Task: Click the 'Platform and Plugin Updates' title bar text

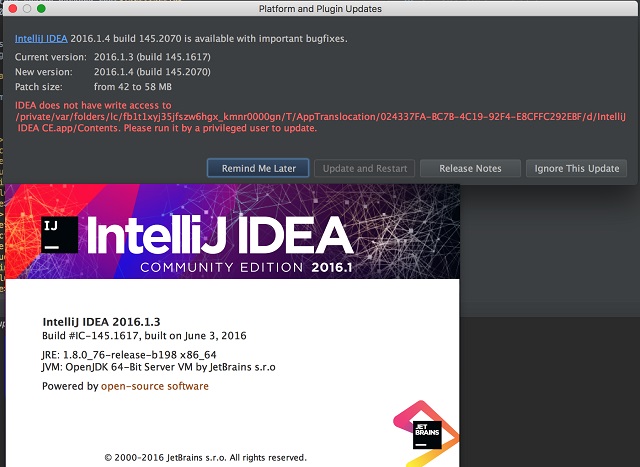Action: click(x=320, y=9)
